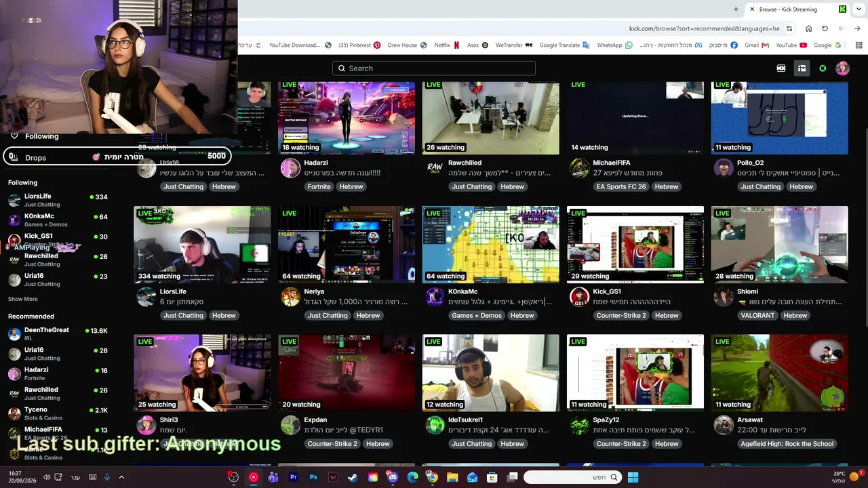Image resolution: width=868 pixels, height=488 pixels.
Task: Click the Fortnite tag under Hadarzi
Action: (x=319, y=186)
